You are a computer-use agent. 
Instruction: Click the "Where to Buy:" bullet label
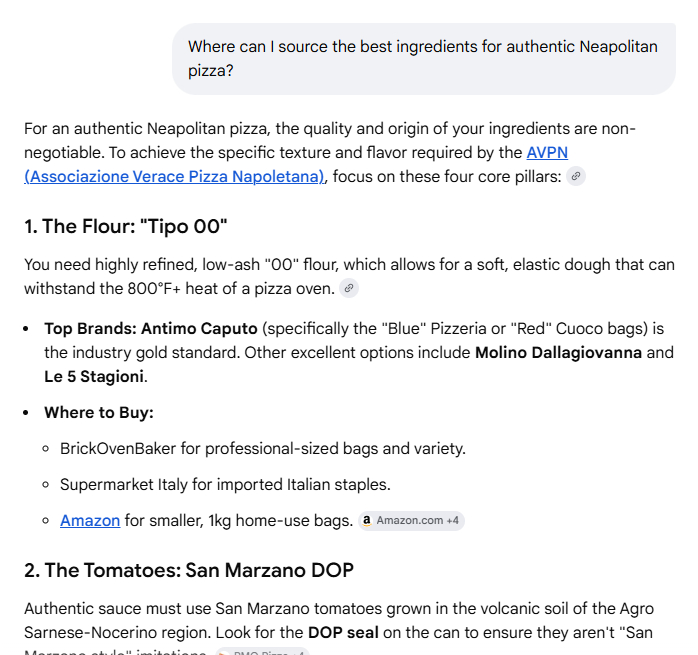98,413
